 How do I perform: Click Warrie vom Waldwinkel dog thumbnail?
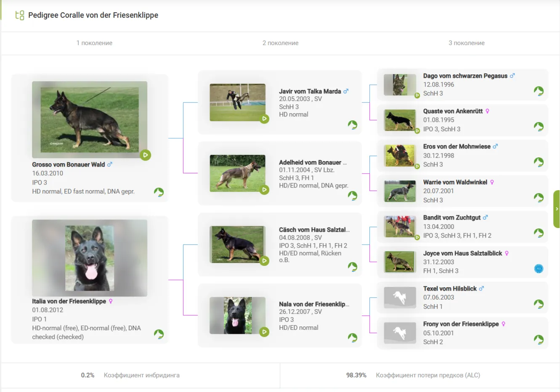400,191
